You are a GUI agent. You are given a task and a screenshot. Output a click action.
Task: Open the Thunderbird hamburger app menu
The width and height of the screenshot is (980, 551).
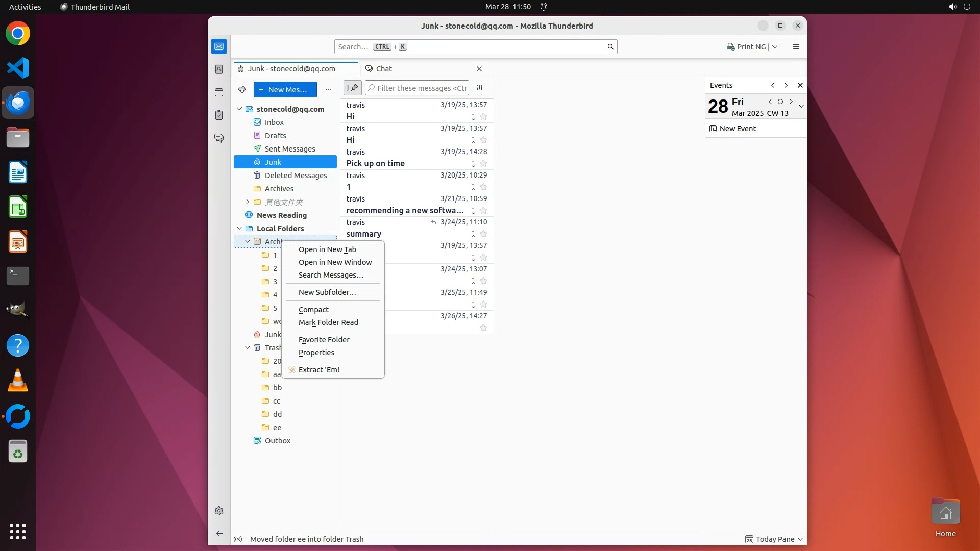[796, 47]
